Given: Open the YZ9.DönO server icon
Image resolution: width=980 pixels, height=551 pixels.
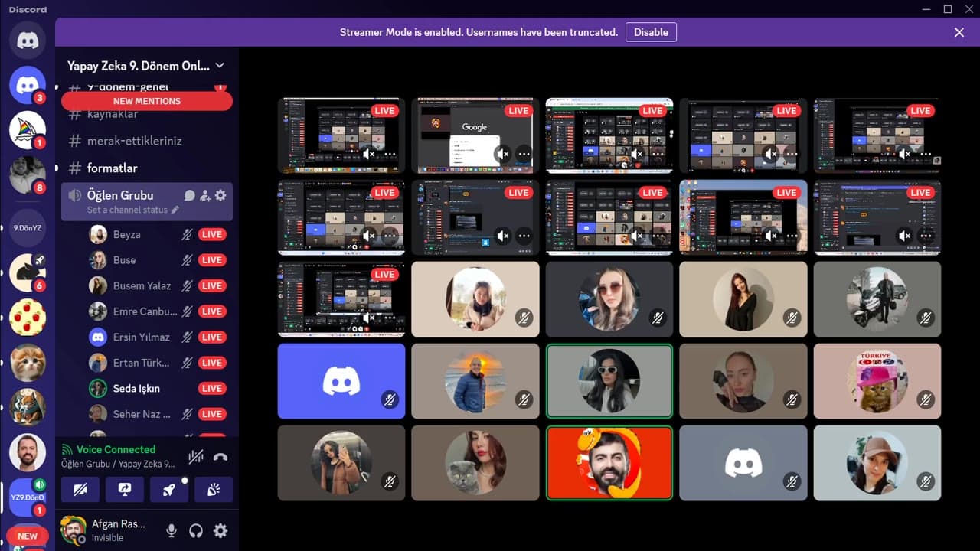Looking at the screenshot, I should click(28, 497).
